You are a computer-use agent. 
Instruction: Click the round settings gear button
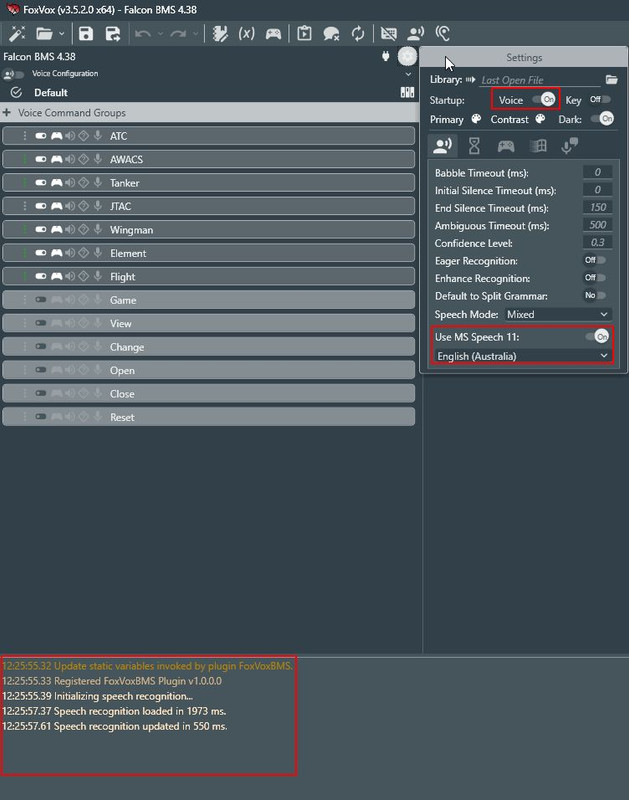(x=407, y=56)
